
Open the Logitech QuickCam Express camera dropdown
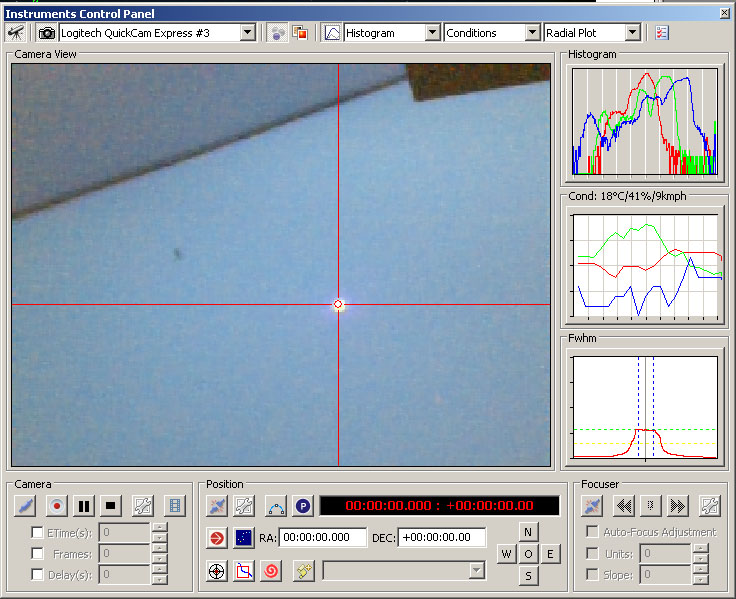tap(248, 33)
